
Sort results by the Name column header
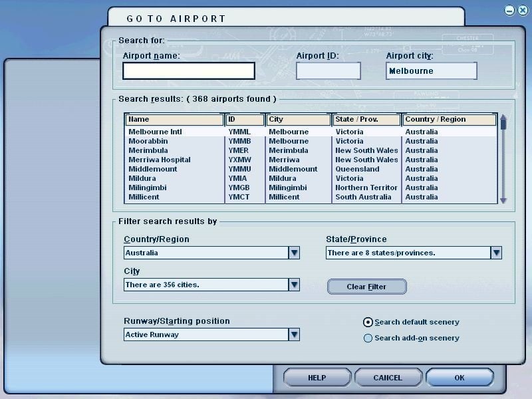(175, 120)
